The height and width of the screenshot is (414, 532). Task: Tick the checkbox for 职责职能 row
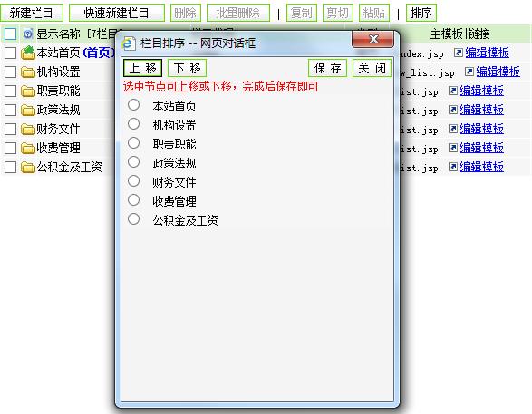coord(10,91)
